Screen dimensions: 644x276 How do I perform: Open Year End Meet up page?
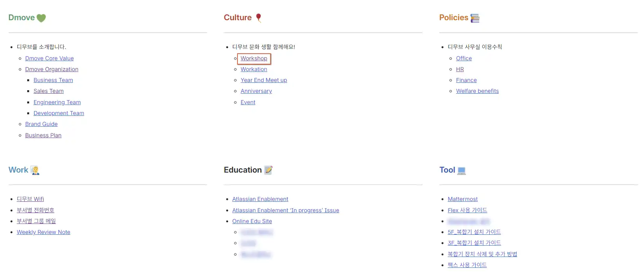click(x=264, y=80)
